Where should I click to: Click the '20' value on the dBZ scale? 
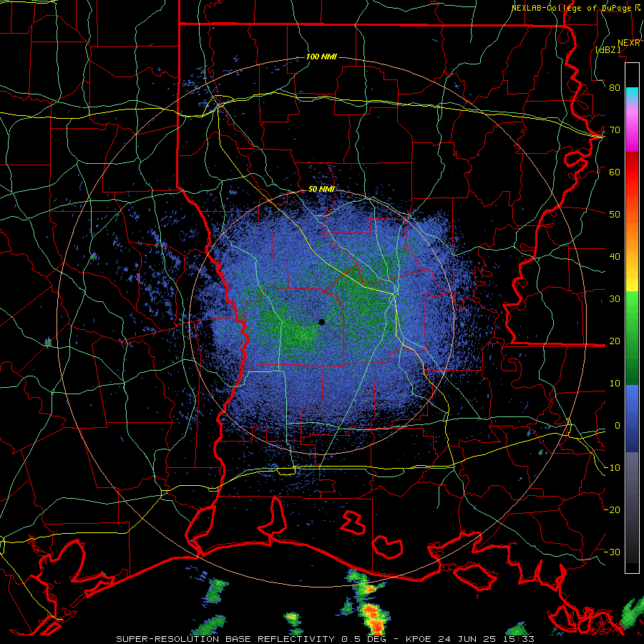[x=615, y=341]
